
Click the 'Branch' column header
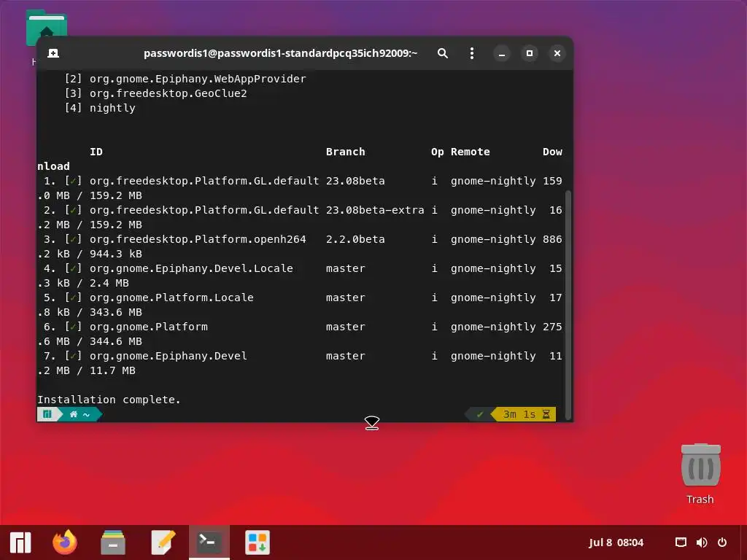[345, 152]
